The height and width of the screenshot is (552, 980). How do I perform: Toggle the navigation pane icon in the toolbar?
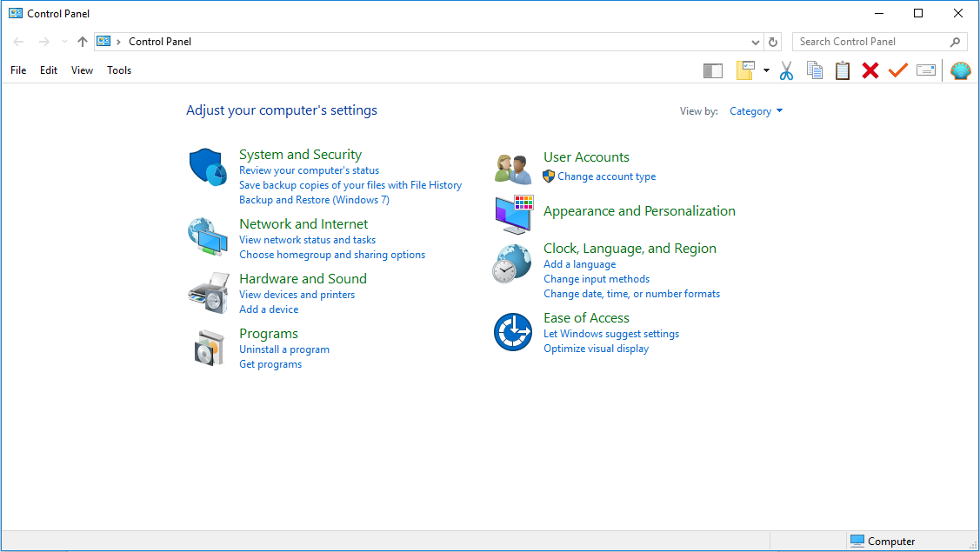(712, 70)
